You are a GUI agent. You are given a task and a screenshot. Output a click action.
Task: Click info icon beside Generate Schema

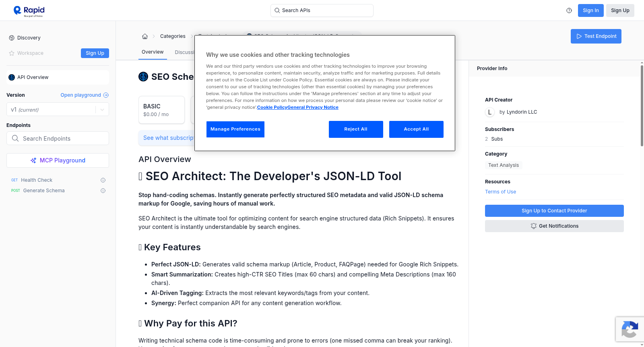click(103, 191)
